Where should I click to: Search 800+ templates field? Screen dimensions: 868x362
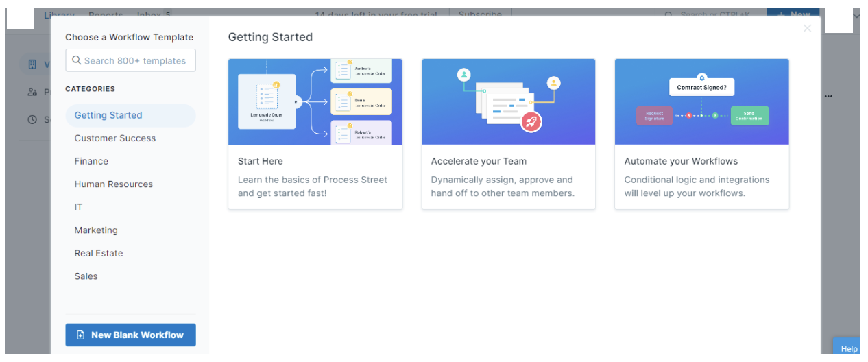pyautogui.click(x=130, y=60)
